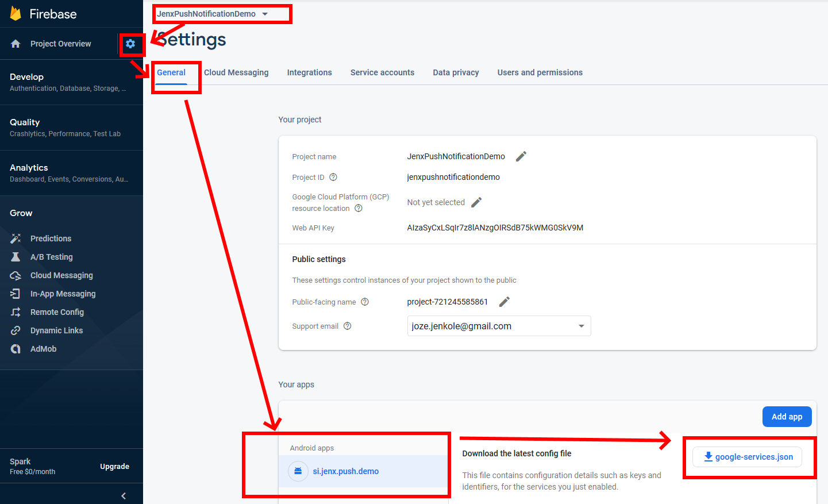The height and width of the screenshot is (504, 828).
Task: Select In-App Messaging in the sidebar
Action: [x=64, y=294]
